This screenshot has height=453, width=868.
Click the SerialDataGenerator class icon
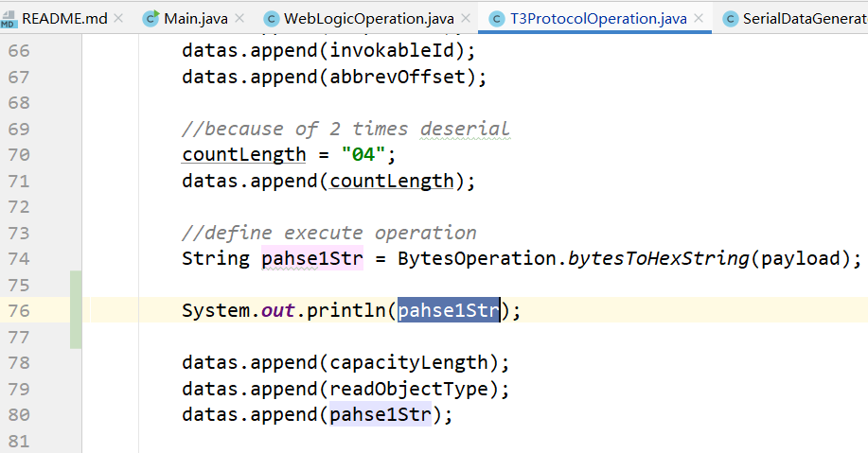(731, 19)
